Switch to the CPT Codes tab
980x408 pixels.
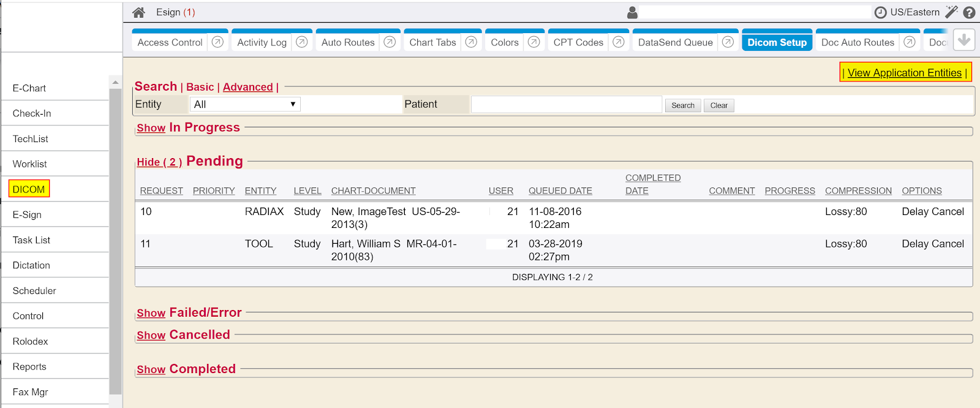(578, 42)
